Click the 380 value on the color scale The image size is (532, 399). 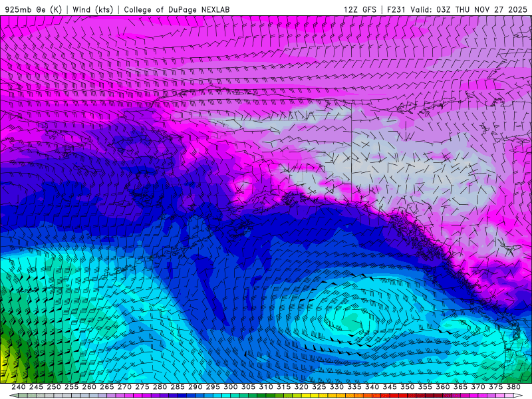513,387
